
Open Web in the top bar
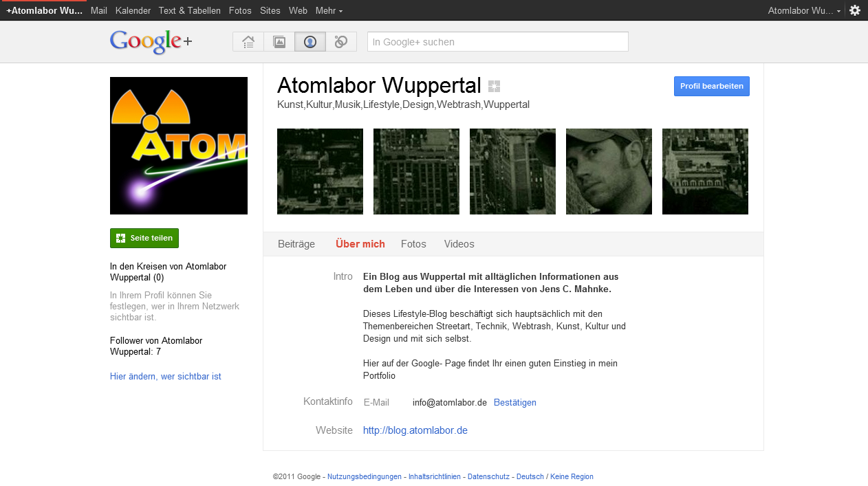pyautogui.click(x=298, y=10)
